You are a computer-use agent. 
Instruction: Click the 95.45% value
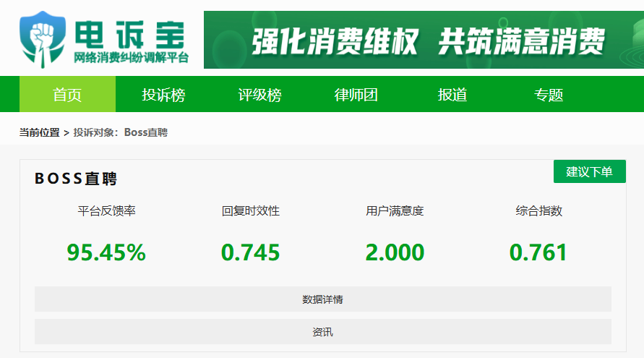click(x=106, y=252)
